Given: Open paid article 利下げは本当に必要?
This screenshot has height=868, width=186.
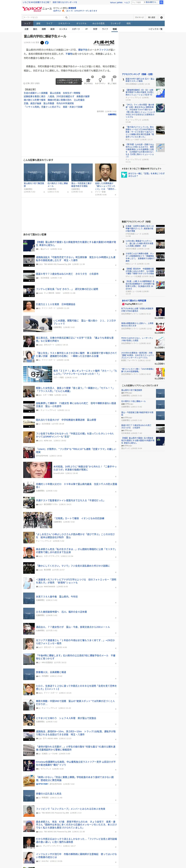Looking at the screenshot, I should tap(137, 310).
